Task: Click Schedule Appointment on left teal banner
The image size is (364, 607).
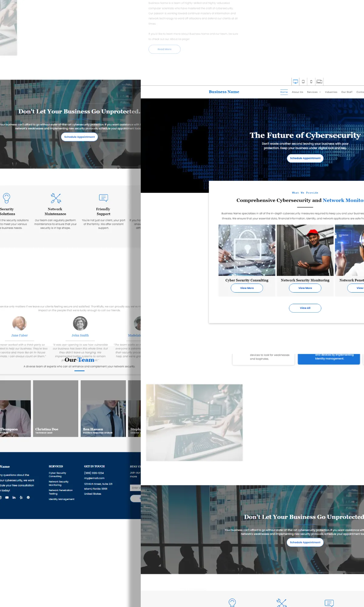Action: click(x=79, y=137)
